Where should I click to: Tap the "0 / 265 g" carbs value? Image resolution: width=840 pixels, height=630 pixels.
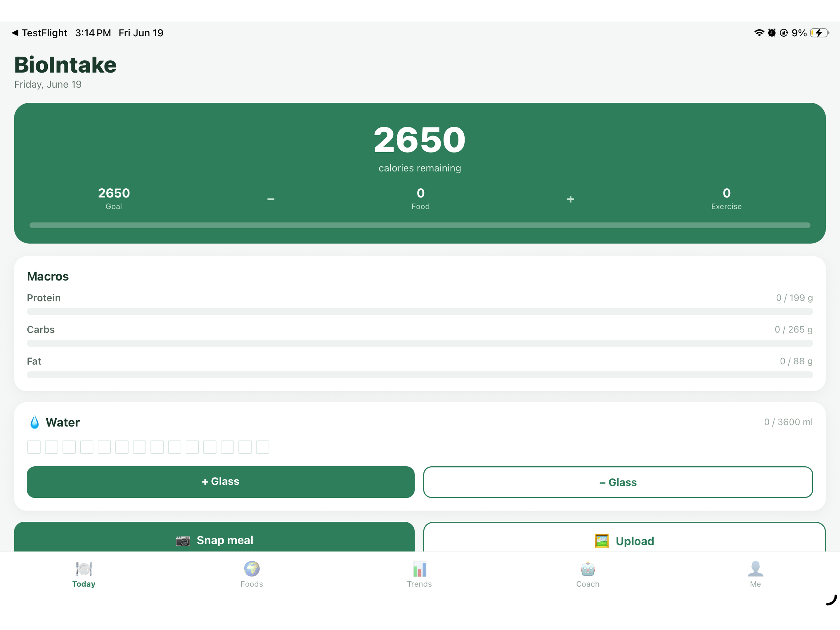[794, 329]
